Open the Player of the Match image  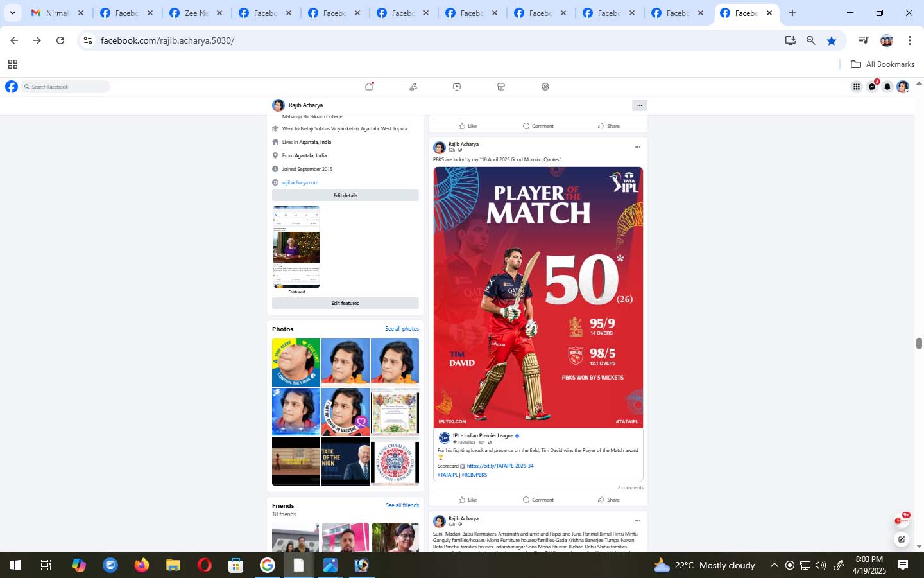coord(538,297)
